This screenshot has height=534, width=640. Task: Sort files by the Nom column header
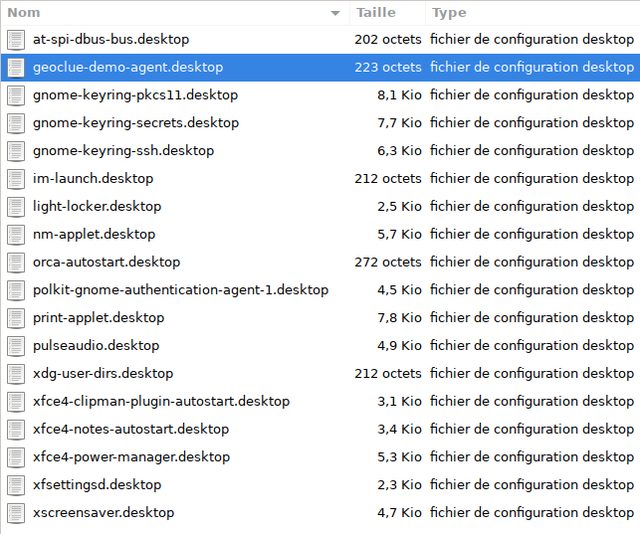tap(175, 13)
